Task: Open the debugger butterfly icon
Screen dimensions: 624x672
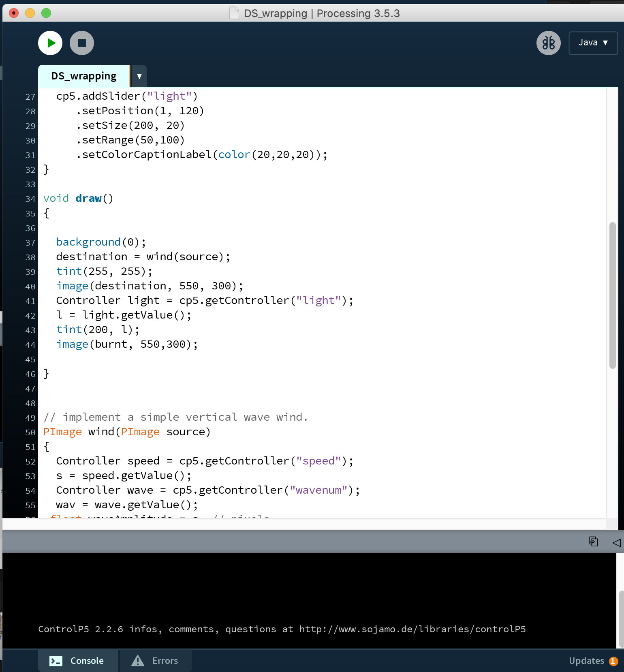Action: click(x=549, y=43)
